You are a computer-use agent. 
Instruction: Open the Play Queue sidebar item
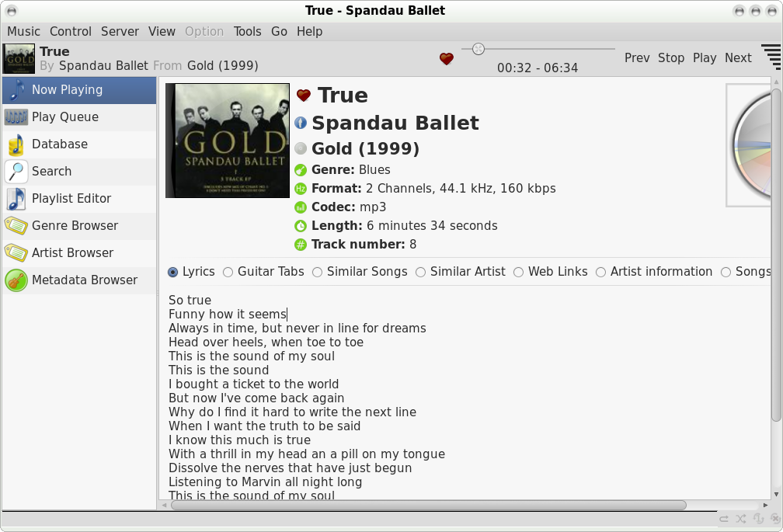[x=65, y=116]
